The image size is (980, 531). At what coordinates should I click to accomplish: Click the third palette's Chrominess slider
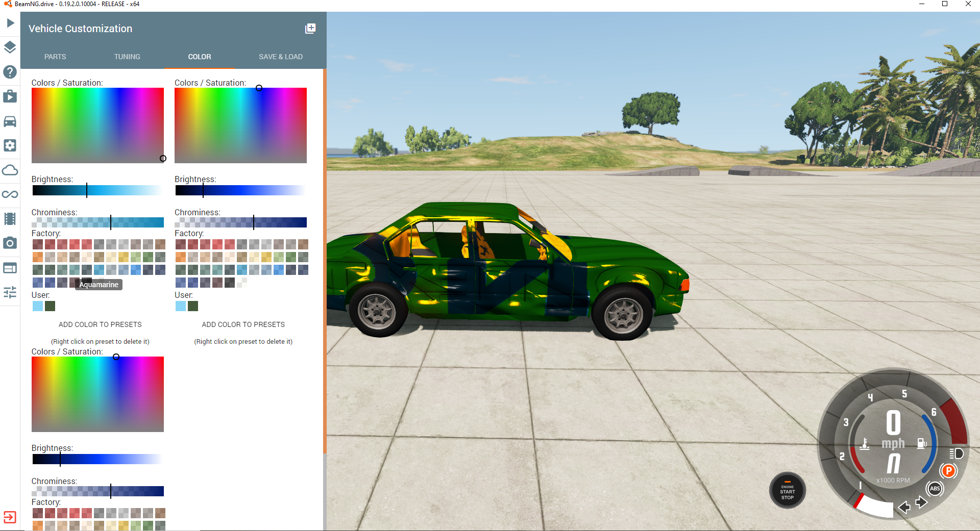pyautogui.click(x=97, y=491)
